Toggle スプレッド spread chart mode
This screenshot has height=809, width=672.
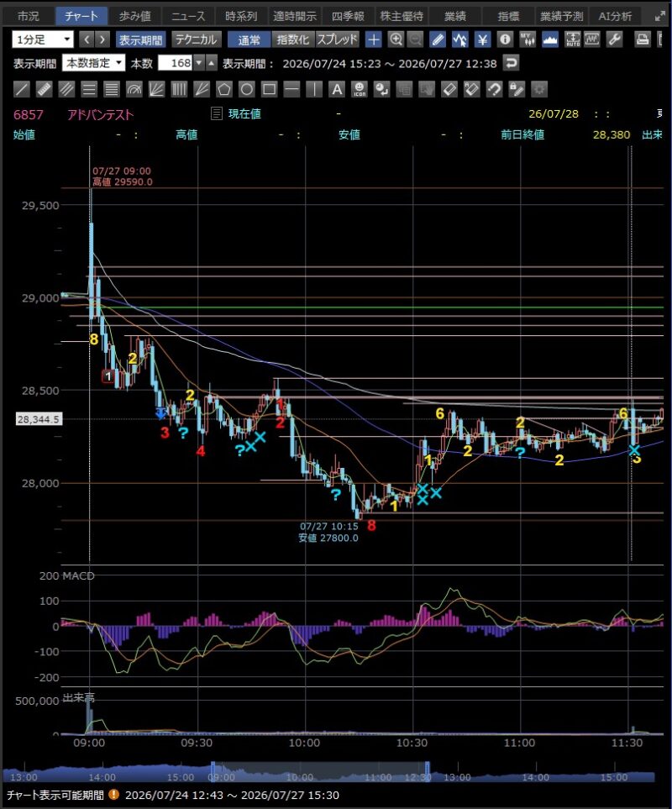[337, 39]
